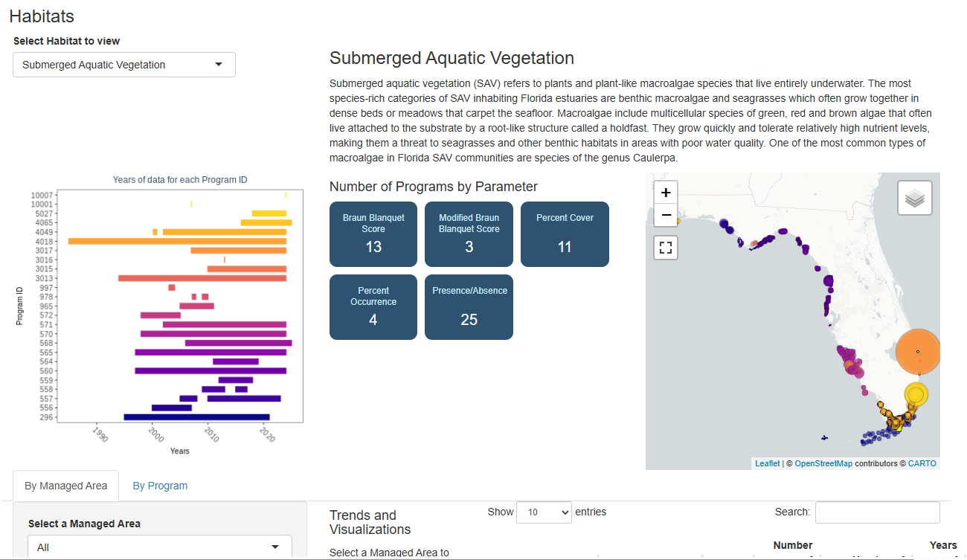Change the Show entries count dropdown
The width and height of the screenshot is (967, 560).
coord(544,512)
